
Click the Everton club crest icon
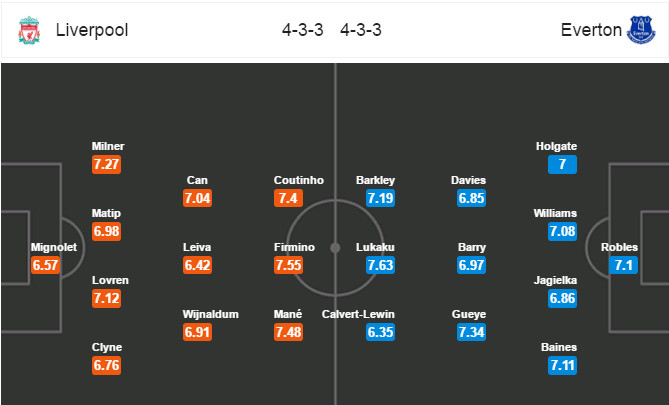(639, 29)
